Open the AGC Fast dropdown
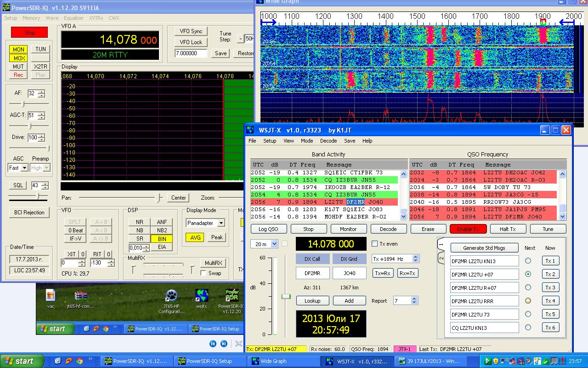This screenshot has width=588, height=368. (x=24, y=168)
